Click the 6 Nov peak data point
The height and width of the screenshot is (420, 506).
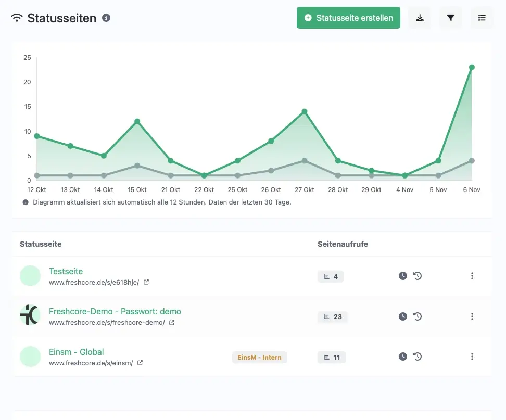coord(472,67)
